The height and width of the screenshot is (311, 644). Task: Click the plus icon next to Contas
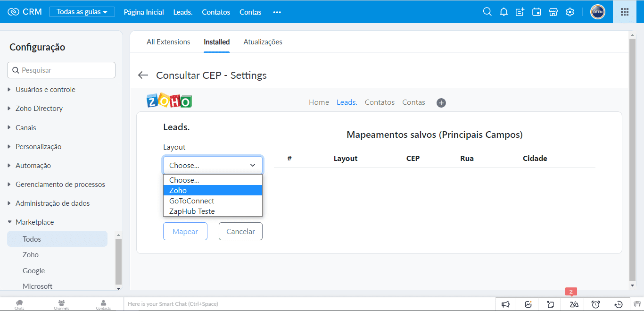(441, 103)
